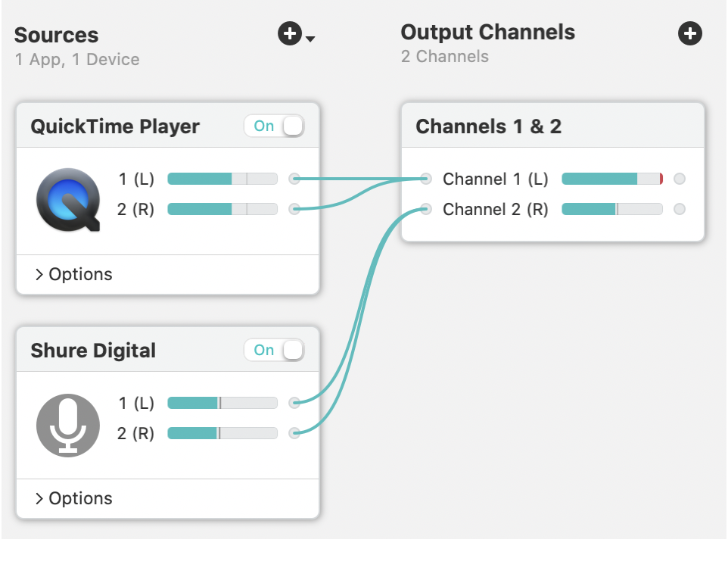
Task: Click the add source plus icon
Action: (289, 34)
